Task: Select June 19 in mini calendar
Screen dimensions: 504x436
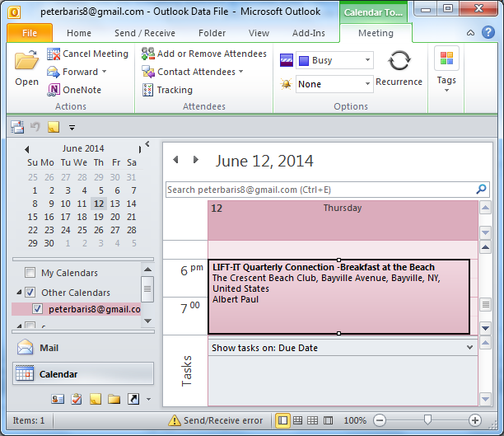Action: (x=98, y=217)
